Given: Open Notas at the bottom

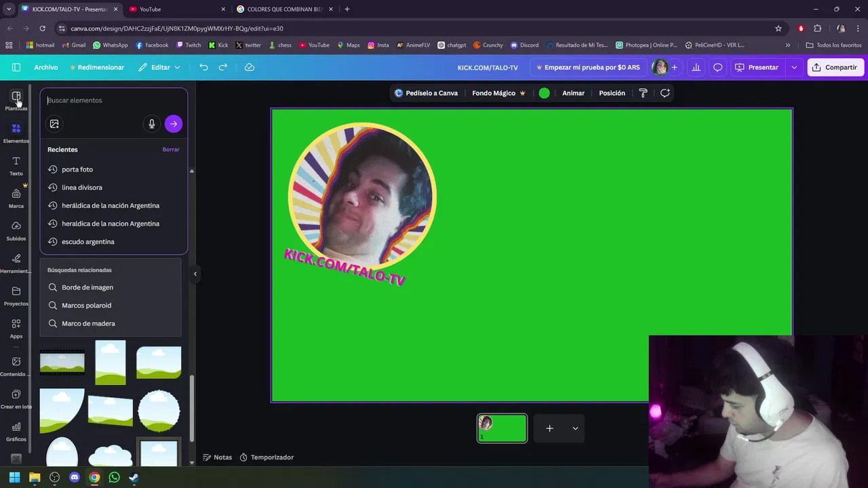Looking at the screenshot, I should (218, 457).
